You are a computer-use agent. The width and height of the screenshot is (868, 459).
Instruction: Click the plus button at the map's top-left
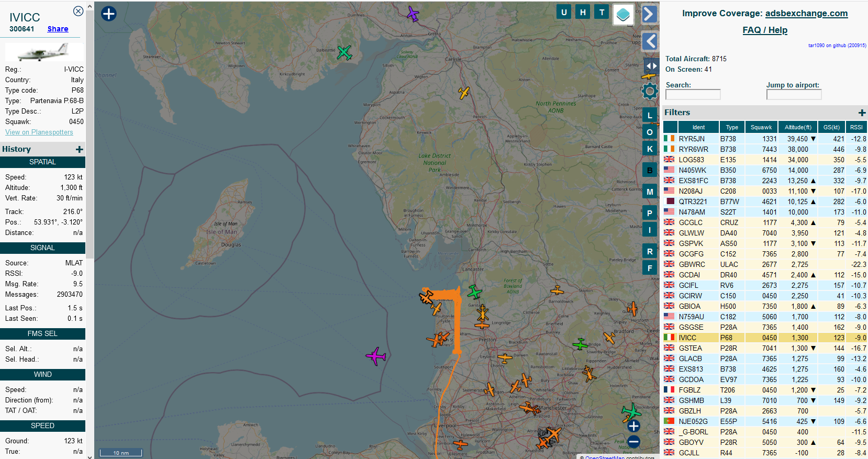[x=108, y=14]
